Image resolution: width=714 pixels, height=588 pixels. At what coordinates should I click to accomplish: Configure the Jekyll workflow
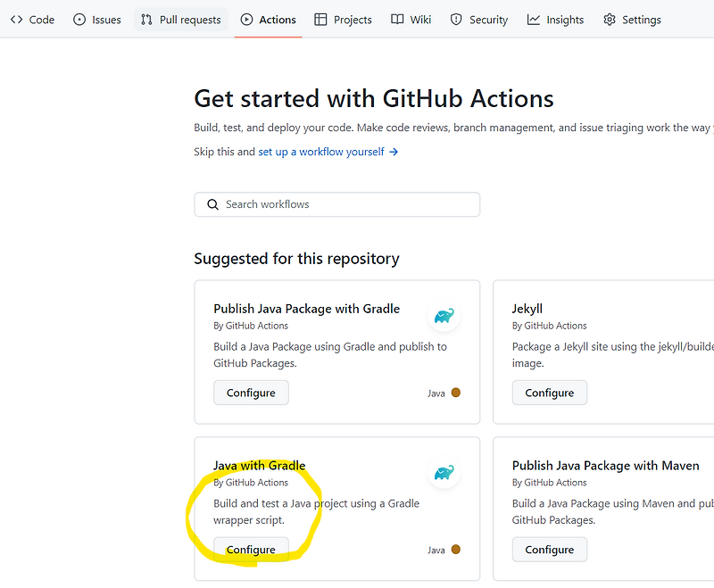[549, 392]
